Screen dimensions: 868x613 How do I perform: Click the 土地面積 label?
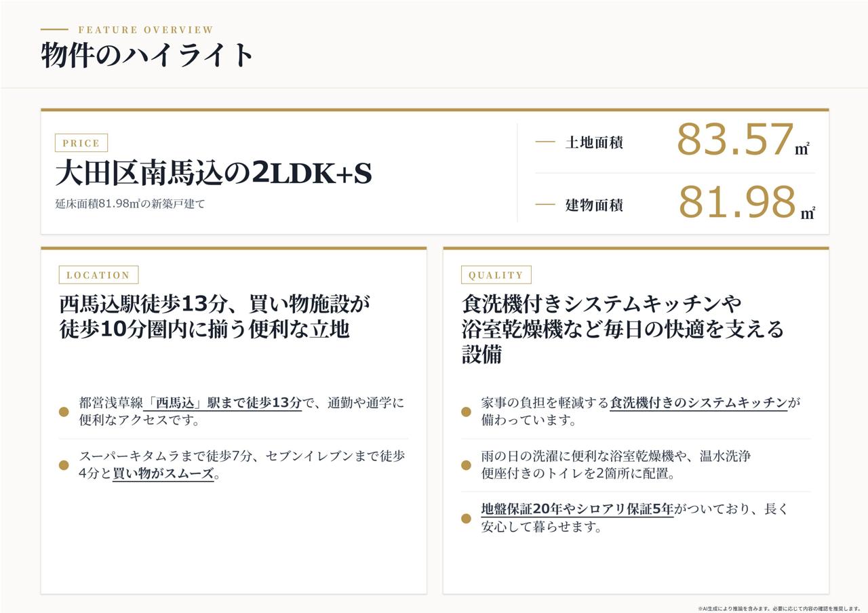[x=594, y=142]
